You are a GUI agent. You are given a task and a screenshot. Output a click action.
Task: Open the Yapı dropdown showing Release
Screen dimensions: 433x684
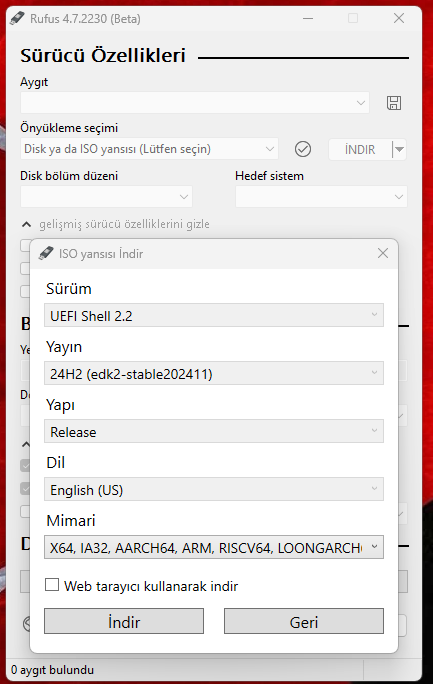coord(214,431)
